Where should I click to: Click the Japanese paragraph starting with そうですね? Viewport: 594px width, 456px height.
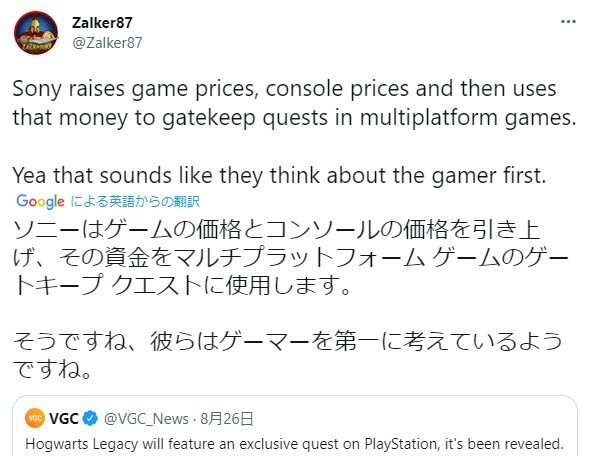pos(288,354)
